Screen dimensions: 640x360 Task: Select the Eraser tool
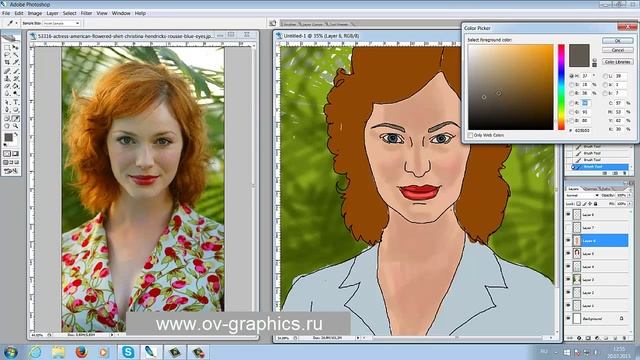7,86
